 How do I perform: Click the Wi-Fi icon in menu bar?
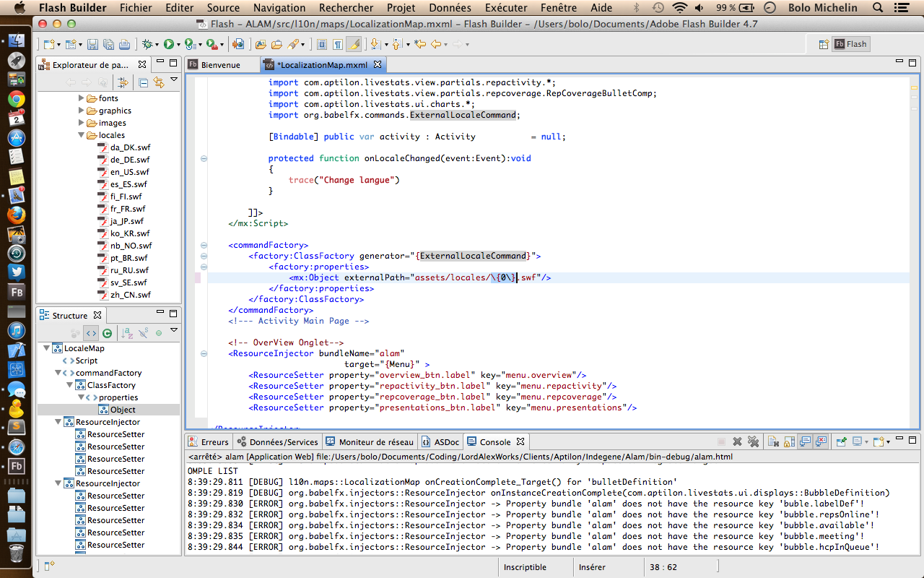tap(679, 8)
